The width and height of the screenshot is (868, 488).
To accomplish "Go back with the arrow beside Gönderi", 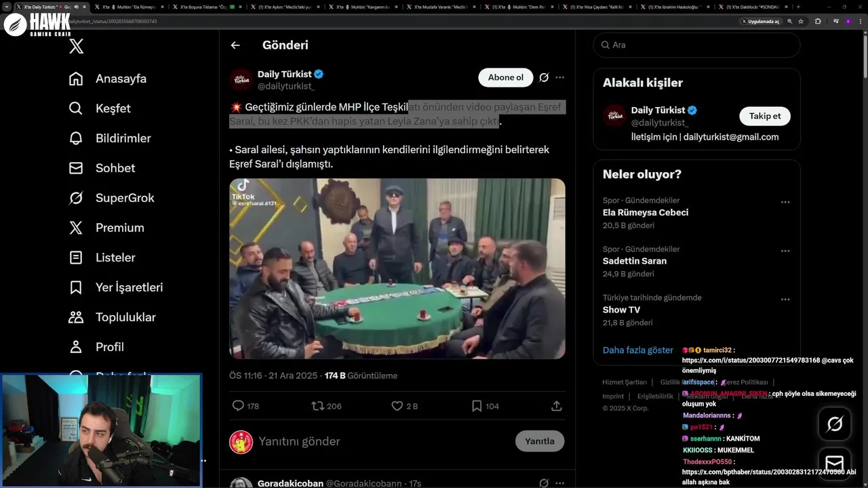I will coord(235,45).
